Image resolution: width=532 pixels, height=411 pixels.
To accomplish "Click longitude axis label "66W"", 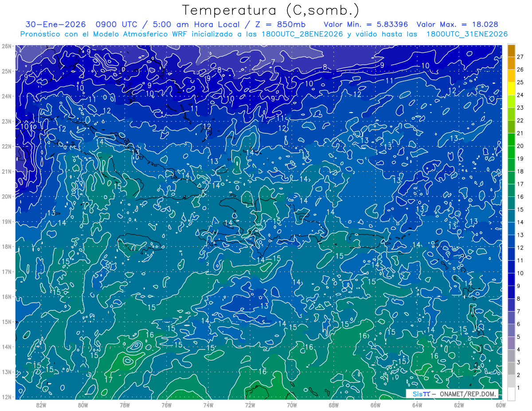I will 376,405.
